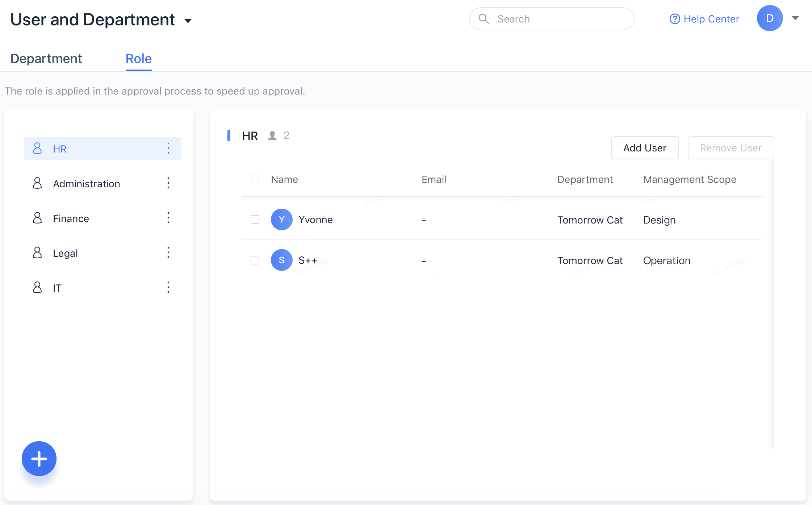Click the D profile avatar
The width and height of the screenshot is (812, 505).
click(770, 18)
